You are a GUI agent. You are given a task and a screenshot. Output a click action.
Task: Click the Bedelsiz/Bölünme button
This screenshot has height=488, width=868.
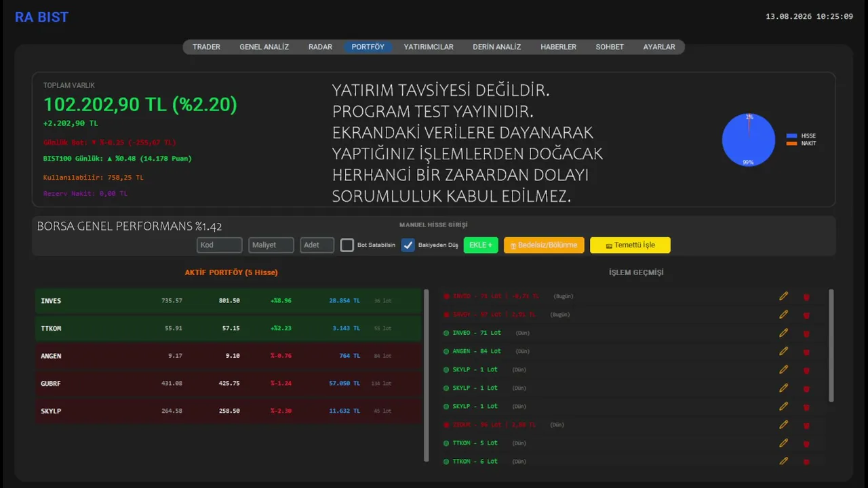coord(544,245)
